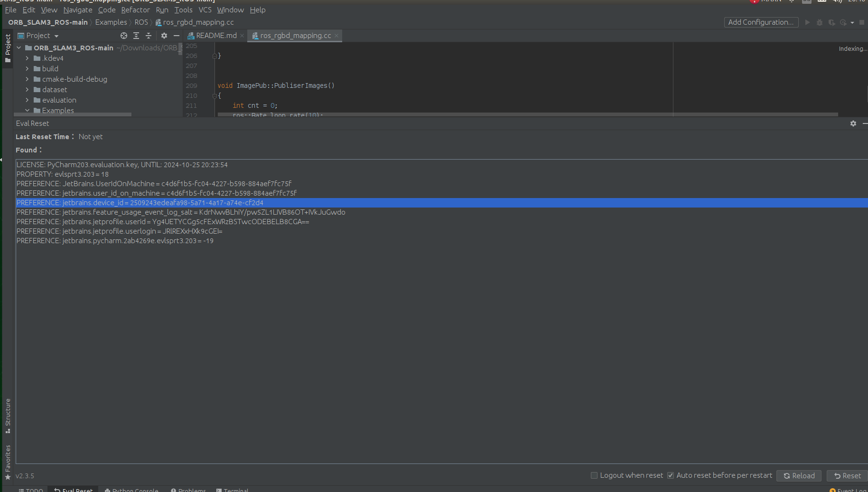Open the Event Log in status bar
The width and height of the screenshot is (868, 492).
(x=848, y=490)
